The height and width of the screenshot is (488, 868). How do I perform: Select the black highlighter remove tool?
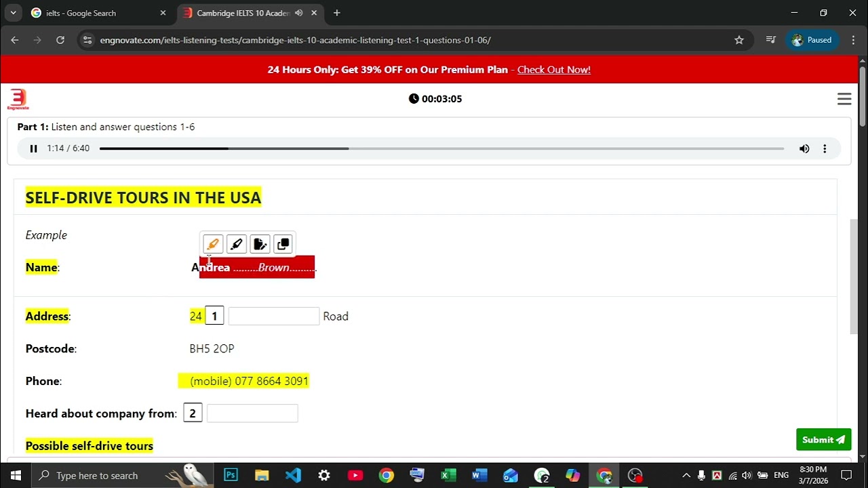[x=236, y=244]
